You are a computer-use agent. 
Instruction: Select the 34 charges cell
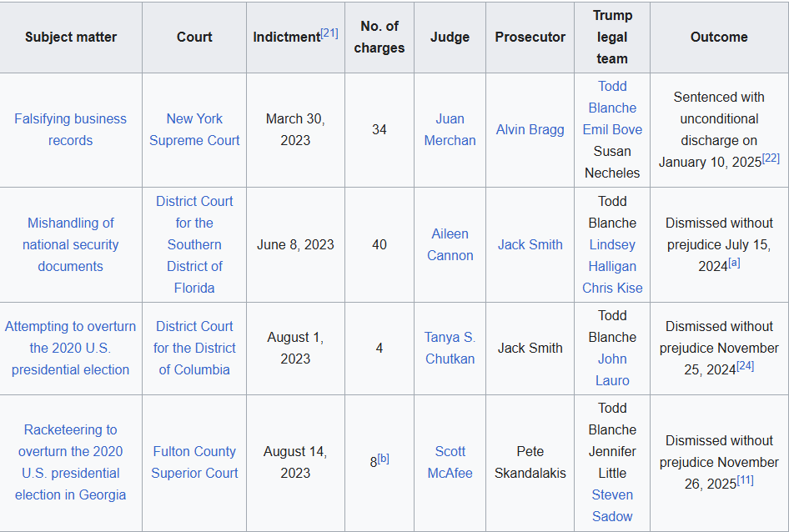pos(379,129)
